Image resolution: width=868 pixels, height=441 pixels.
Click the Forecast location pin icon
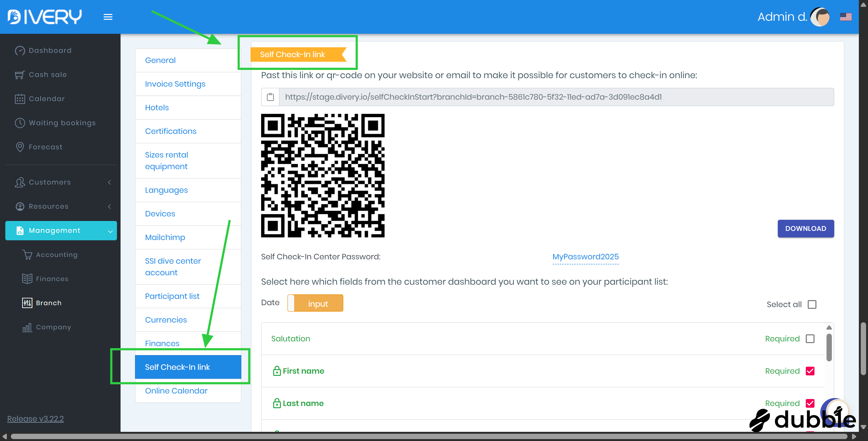click(x=20, y=147)
